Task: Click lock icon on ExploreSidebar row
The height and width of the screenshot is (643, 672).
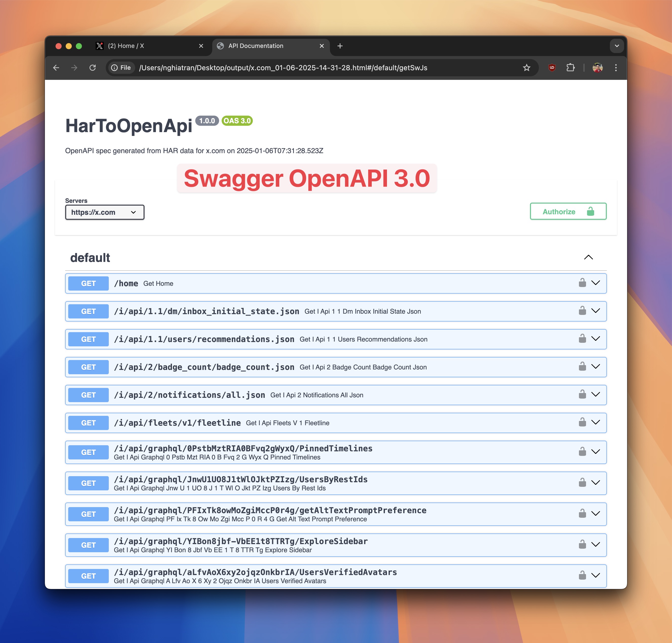Action: tap(582, 544)
